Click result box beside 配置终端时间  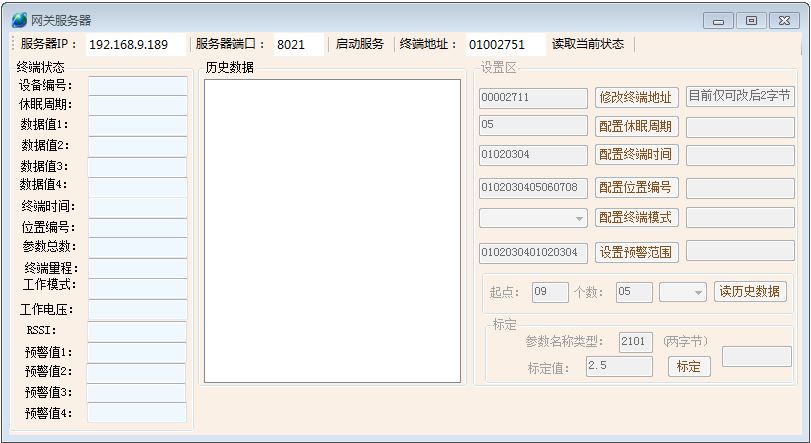point(740,155)
